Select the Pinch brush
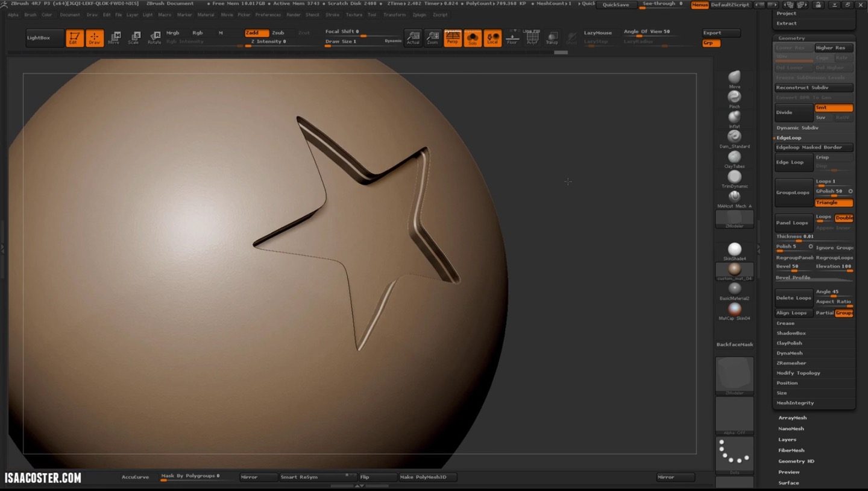 [x=734, y=99]
